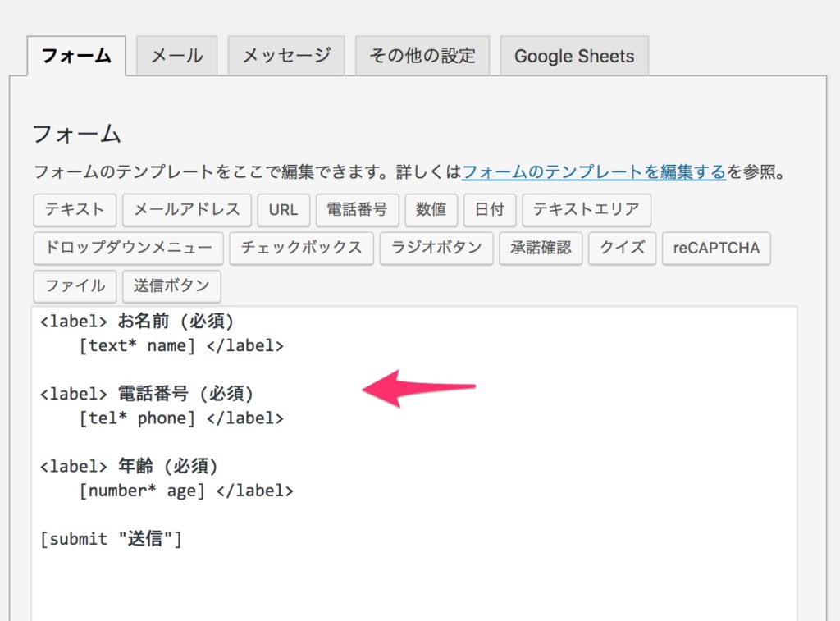Select the その他の設定 tab
This screenshot has height=621, width=840.
click(x=422, y=56)
